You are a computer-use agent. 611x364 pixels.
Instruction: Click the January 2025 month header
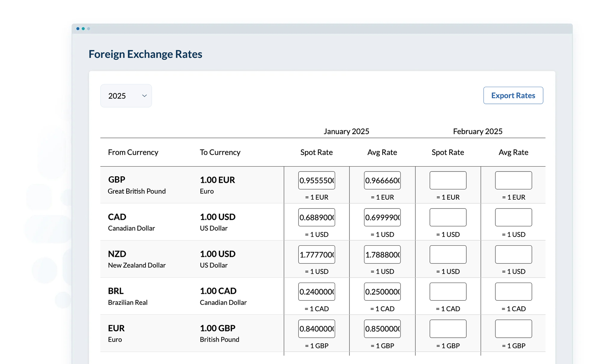click(x=346, y=131)
